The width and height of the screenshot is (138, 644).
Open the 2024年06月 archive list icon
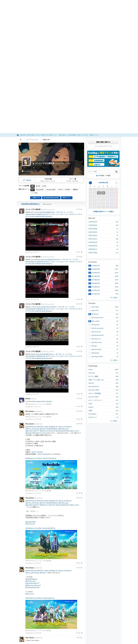[x=90, y=269]
